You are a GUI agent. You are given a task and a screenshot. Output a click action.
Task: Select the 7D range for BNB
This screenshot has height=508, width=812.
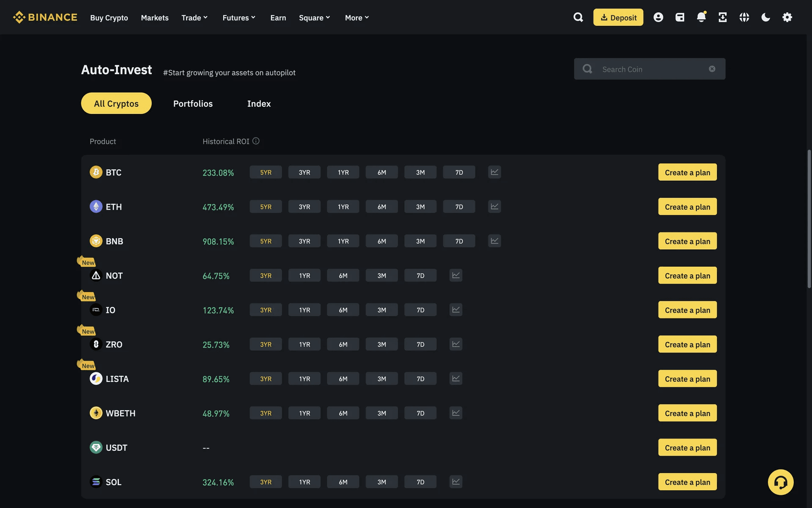pyautogui.click(x=459, y=241)
